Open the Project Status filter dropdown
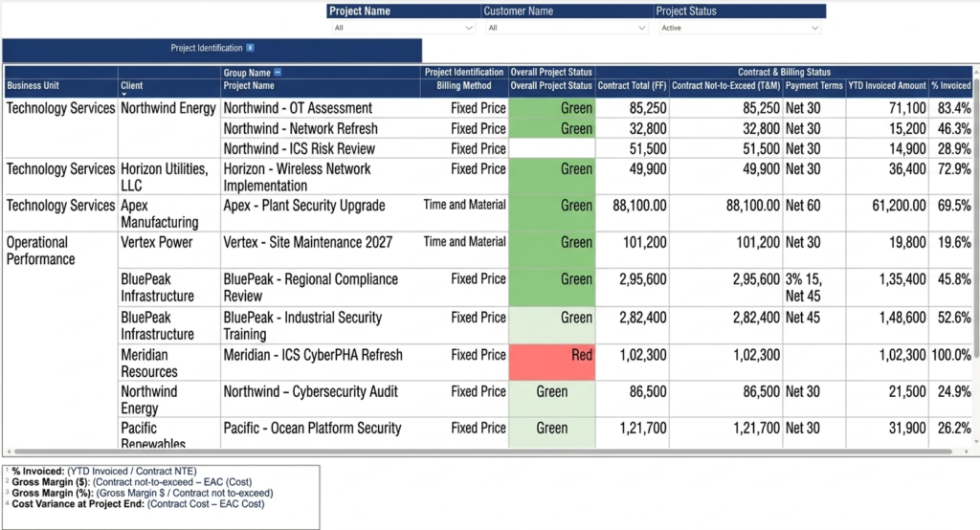Viewport: 980px width, 530px height. click(x=740, y=28)
